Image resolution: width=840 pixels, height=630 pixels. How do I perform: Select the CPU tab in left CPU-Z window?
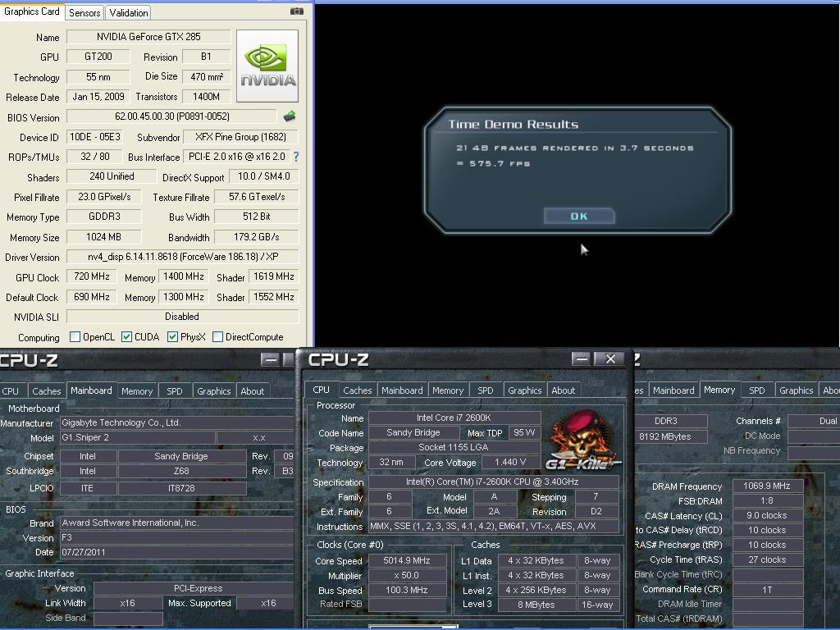(10, 391)
